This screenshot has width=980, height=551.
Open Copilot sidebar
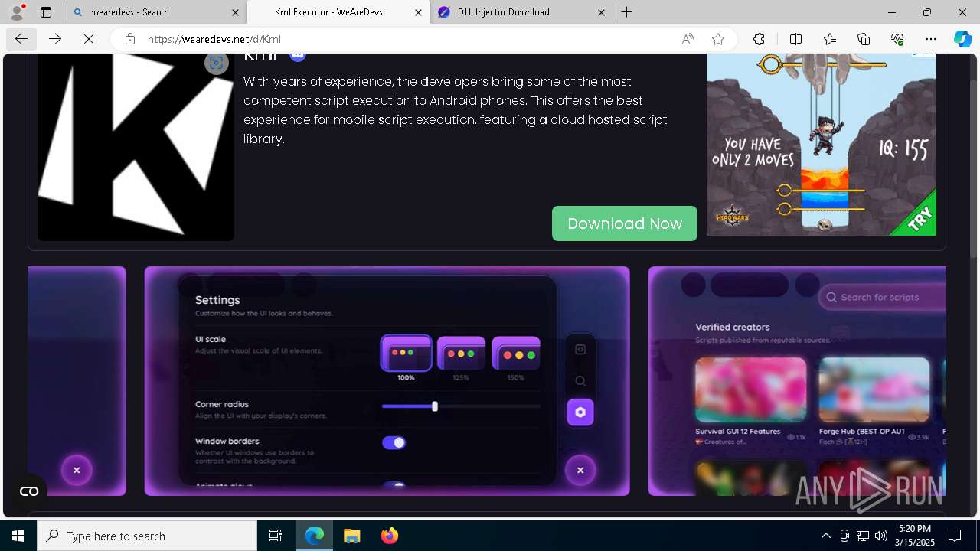tap(962, 39)
